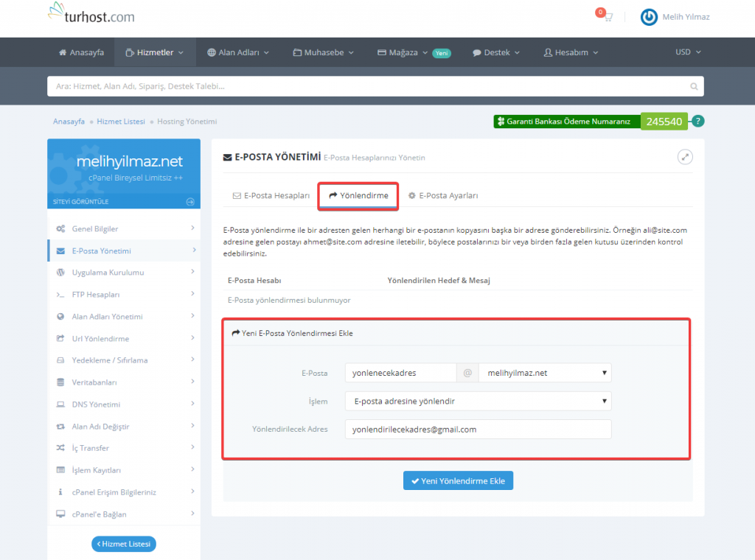Expand the Hizmetler menu
Screen dimensions: 755x560
[155, 52]
